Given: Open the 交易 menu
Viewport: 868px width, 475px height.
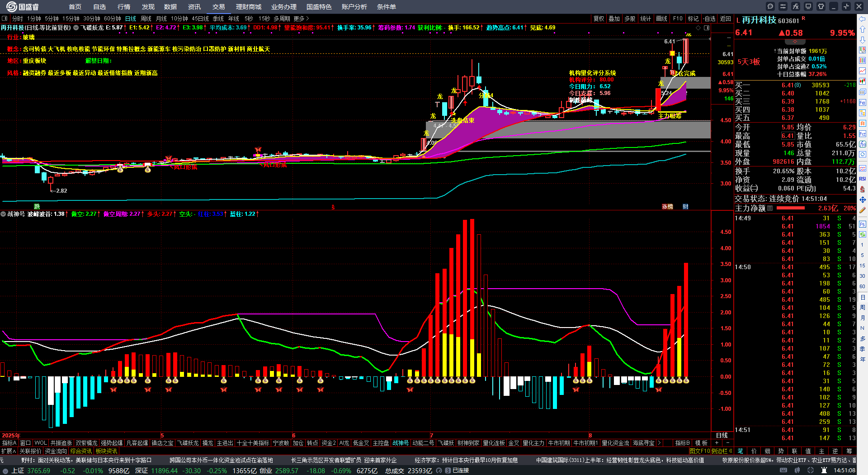Looking at the screenshot, I should point(219,7).
